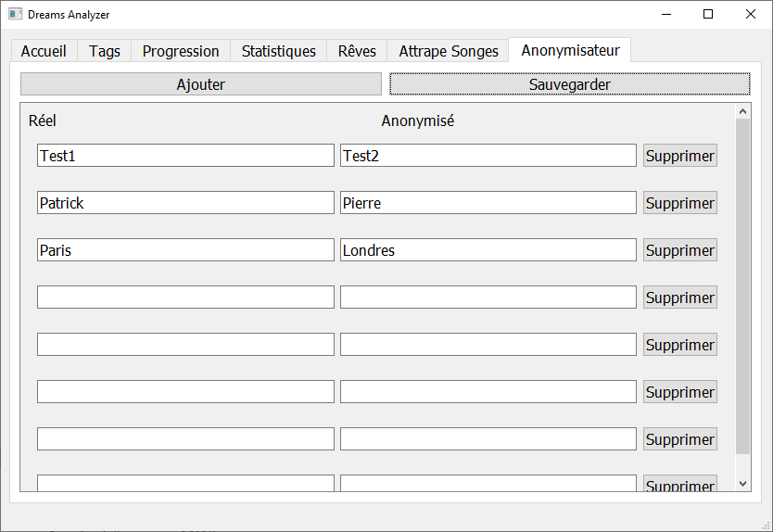
Task: Click the Test1 real name field
Action: click(x=185, y=156)
